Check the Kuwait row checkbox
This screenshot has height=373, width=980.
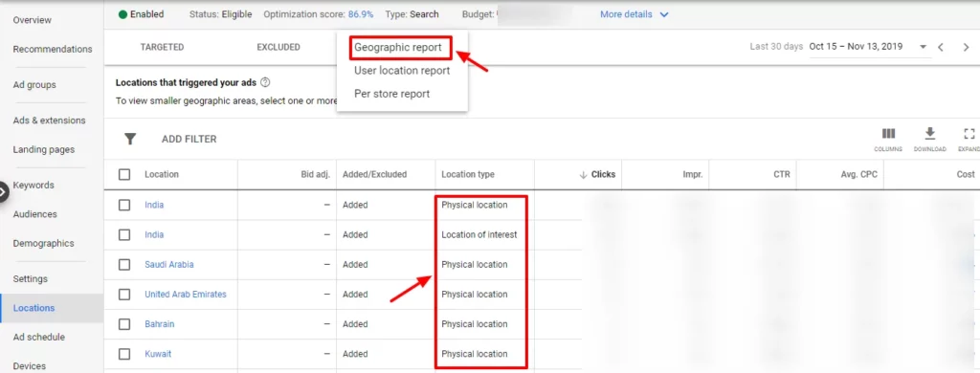pyautogui.click(x=124, y=354)
